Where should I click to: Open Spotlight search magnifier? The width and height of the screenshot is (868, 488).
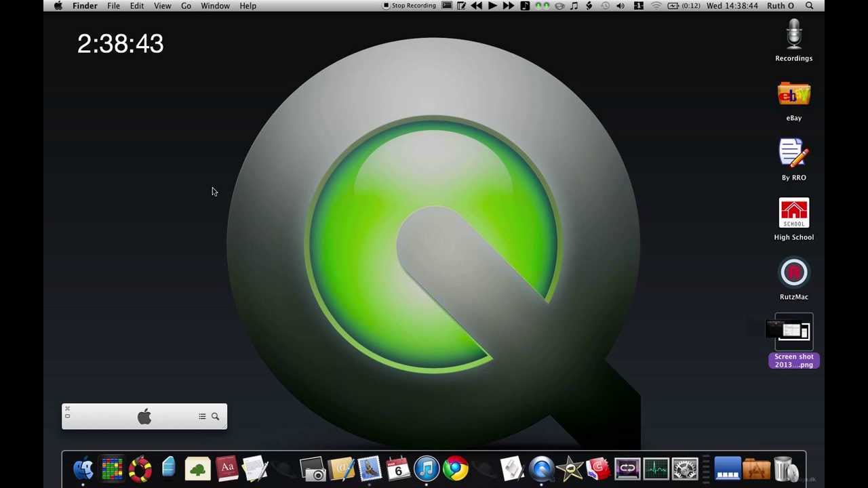[810, 5]
